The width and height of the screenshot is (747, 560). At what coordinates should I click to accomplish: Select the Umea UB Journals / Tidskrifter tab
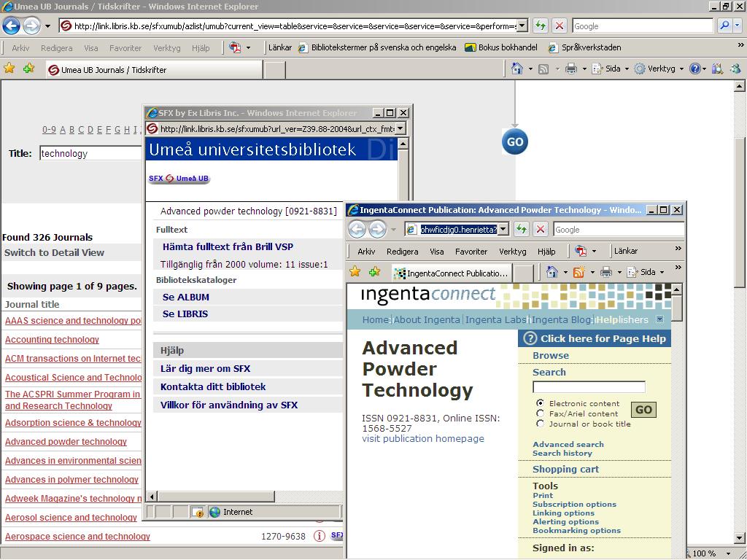(155, 69)
